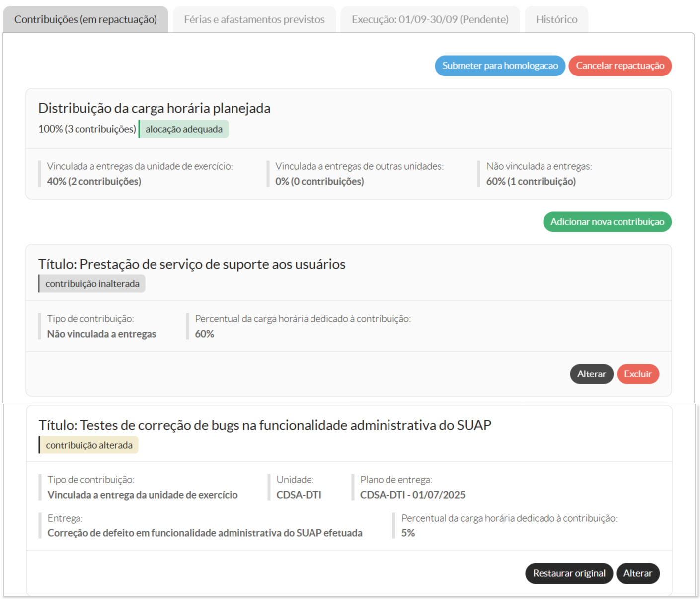Switch to the Execução 01/09-30/09 tab
Image resolution: width=700 pixels, height=599 pixels.
(430, 19)
